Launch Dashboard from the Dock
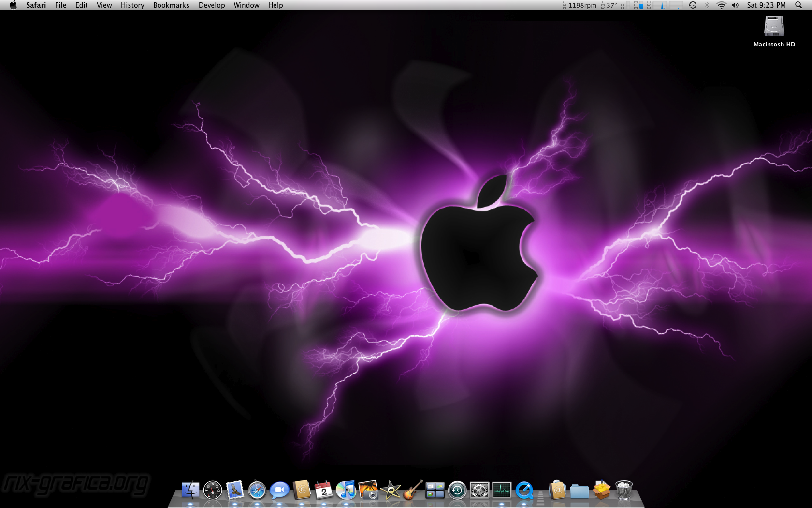 point(213,490)
